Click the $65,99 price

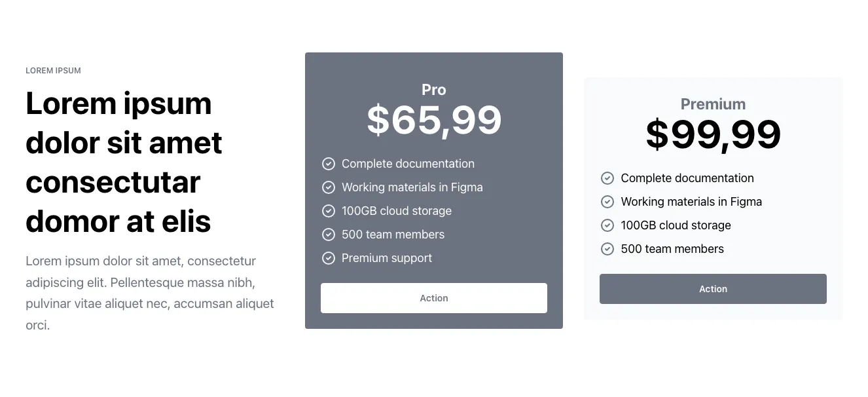433,121
